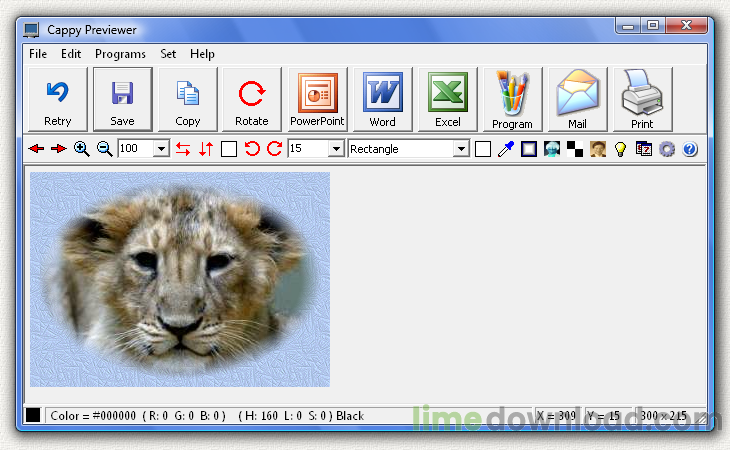730x450 pixels.
Task: Expand the Rectangle shape dropdown
Action: [461, 149]
